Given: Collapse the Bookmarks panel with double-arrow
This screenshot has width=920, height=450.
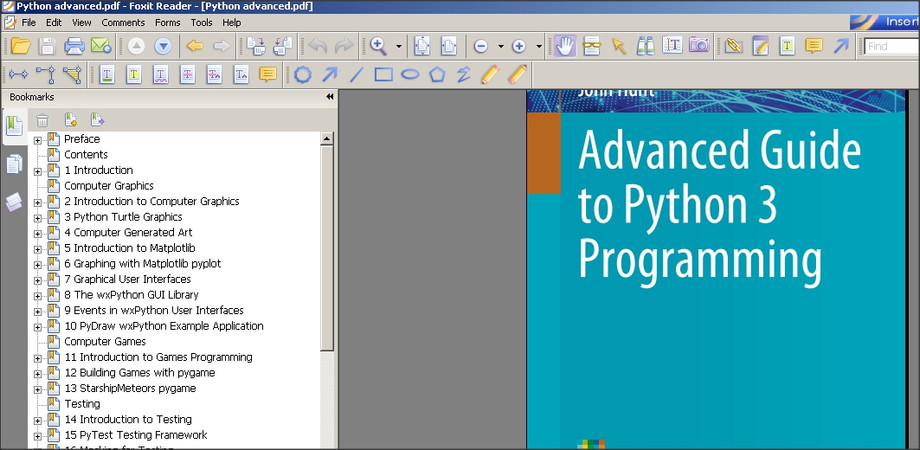Looking at the screenshot, I should [x=329, y=97].
